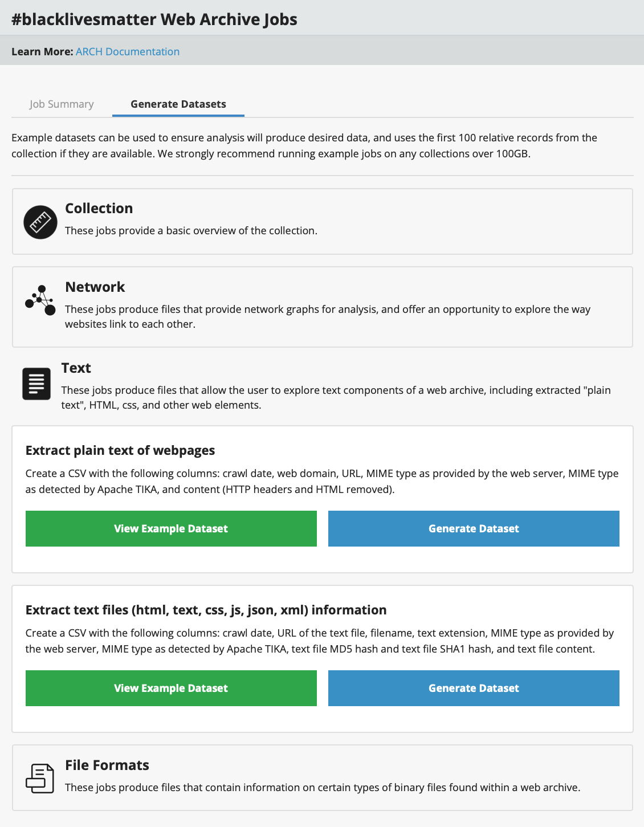
Task: Click the File Formats documents icon
Action: pyautogui.click(x=40, y=778)
